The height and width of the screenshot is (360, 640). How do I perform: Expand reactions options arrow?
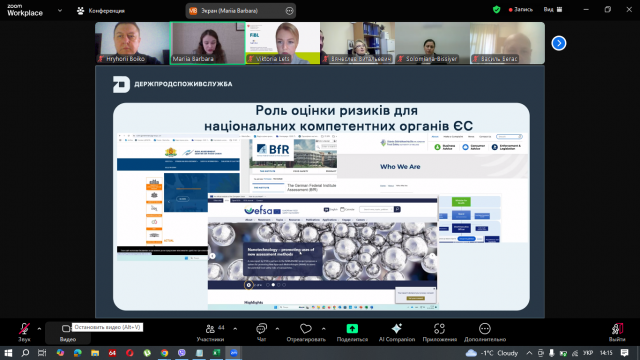[324, 329]
